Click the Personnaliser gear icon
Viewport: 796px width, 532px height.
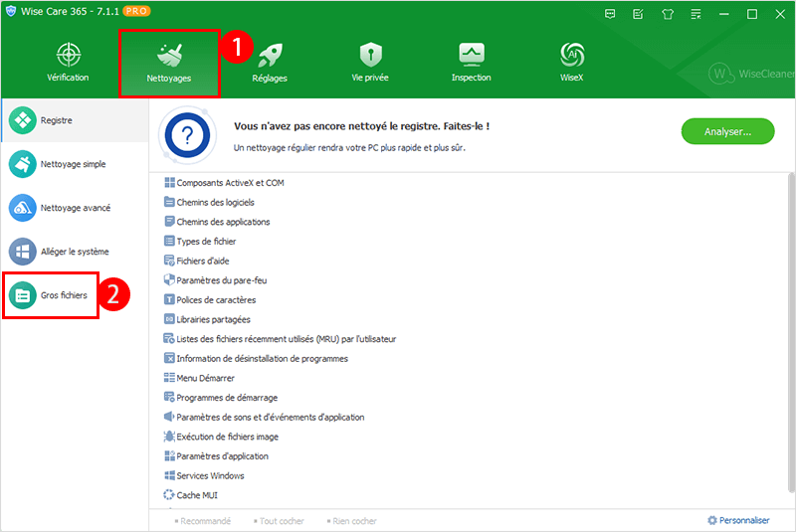click(712, 520)
